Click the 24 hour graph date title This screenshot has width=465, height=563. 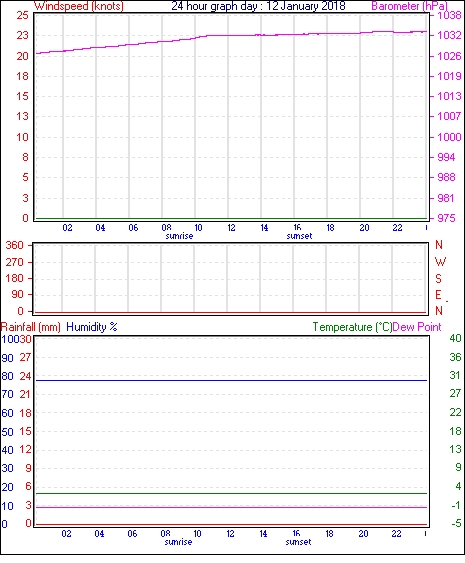(259, 6)
